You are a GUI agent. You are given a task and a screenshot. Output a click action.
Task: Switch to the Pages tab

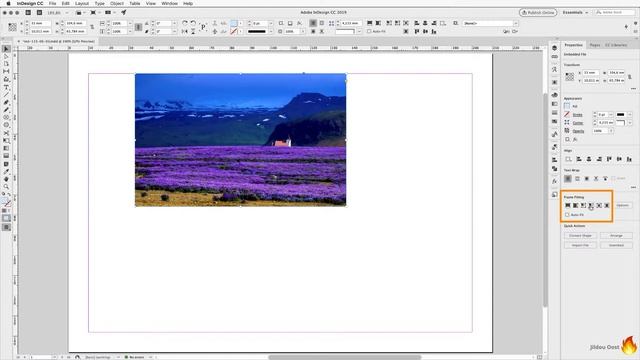pos(595,45)
